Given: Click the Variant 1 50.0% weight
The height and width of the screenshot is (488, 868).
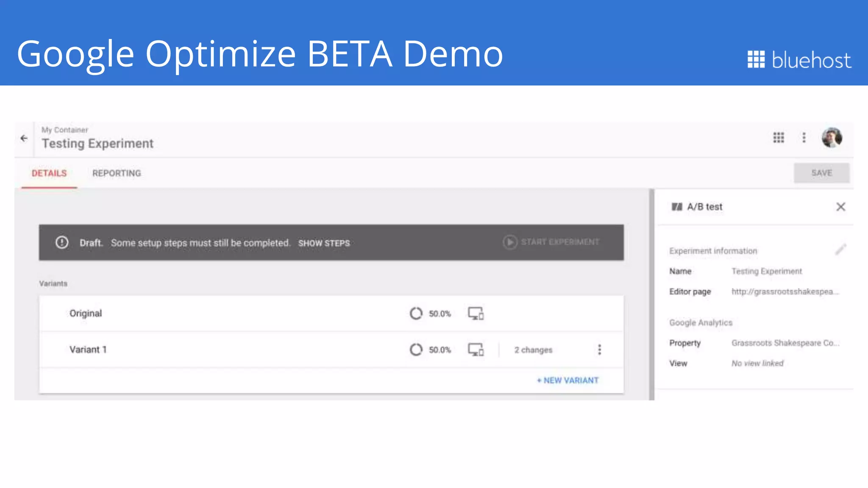Looking at the screenshot, I should coord(440,350).
